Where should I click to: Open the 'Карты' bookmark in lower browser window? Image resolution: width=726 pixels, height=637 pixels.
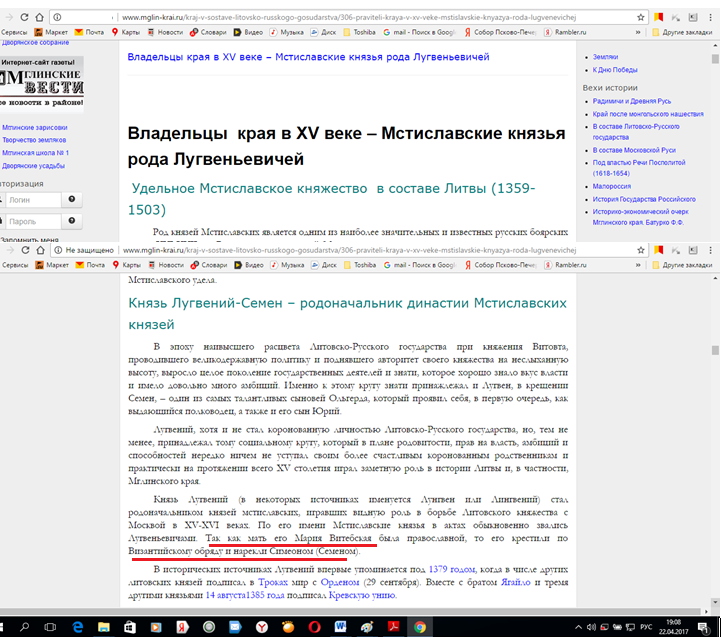(127, 265)
